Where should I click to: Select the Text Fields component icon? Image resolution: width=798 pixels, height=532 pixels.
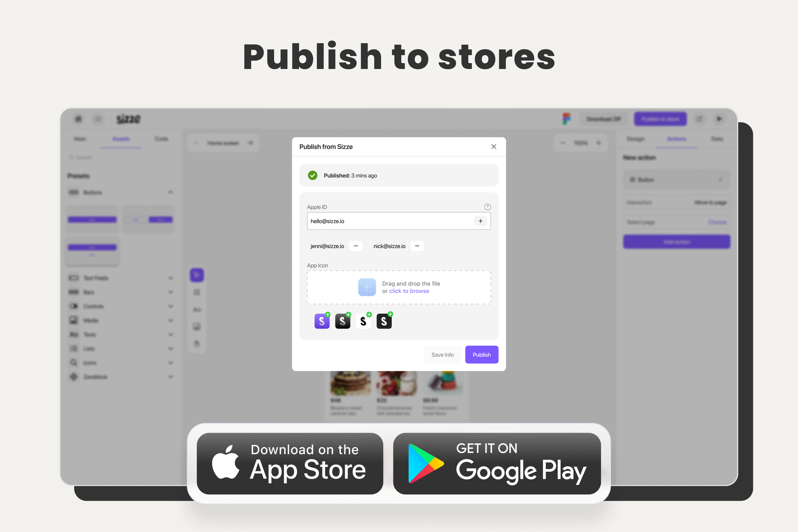(73, 277)
